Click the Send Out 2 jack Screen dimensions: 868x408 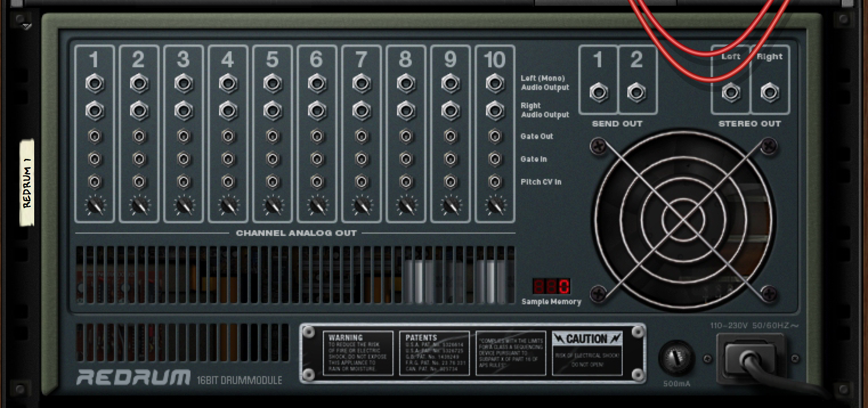click(636, 92)
